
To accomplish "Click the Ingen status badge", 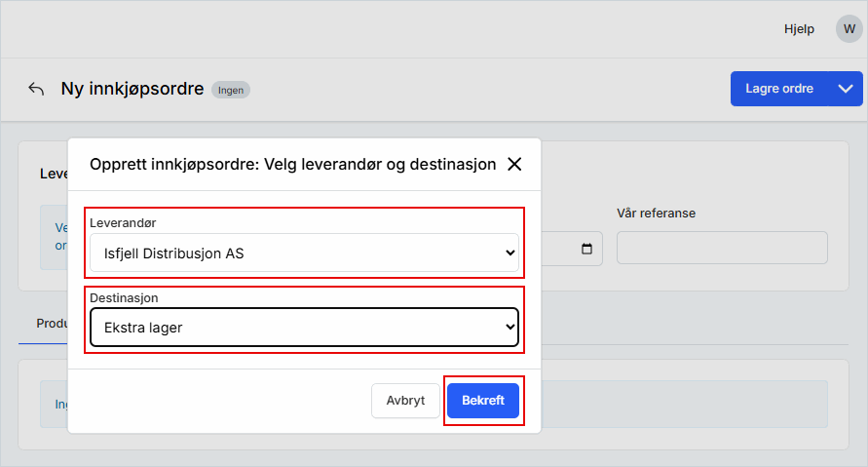I will 231,90.
